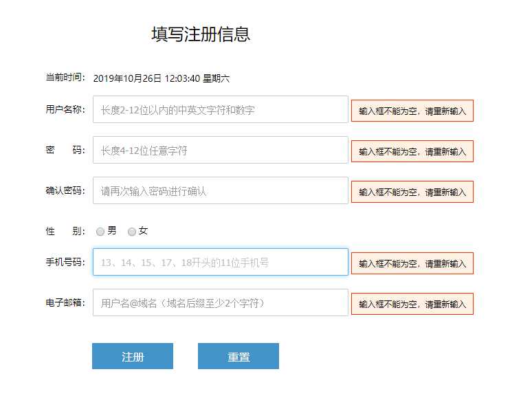Screen dimensions: 510x420
Task: Click the error message beside the 用户名称 field
Action: point(412,111)
